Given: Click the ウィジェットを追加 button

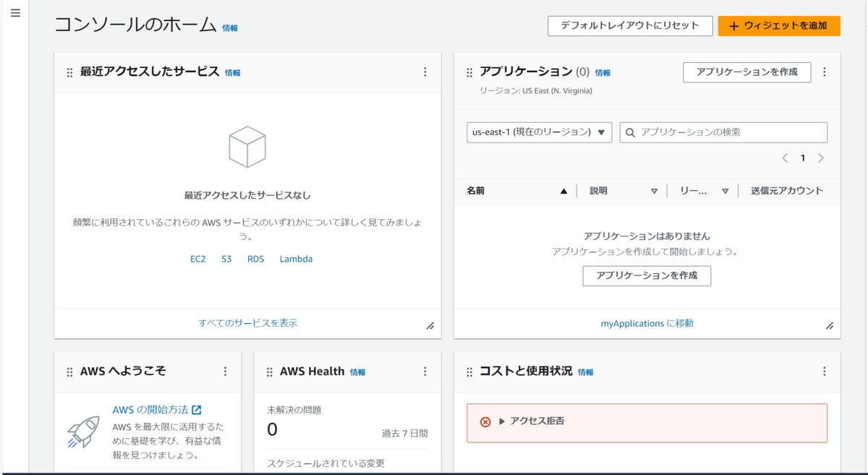Looking at the screenshot, I should tap(778, 26).
